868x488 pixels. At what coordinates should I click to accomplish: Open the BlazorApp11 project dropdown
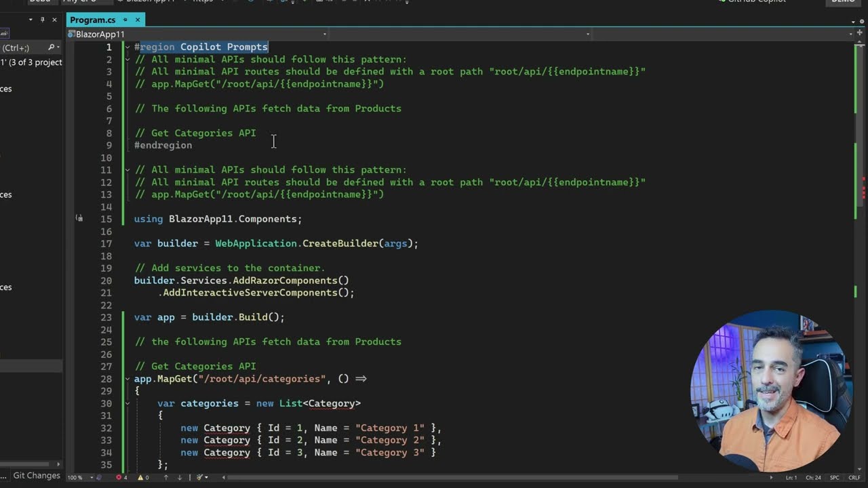click(197, 34)
